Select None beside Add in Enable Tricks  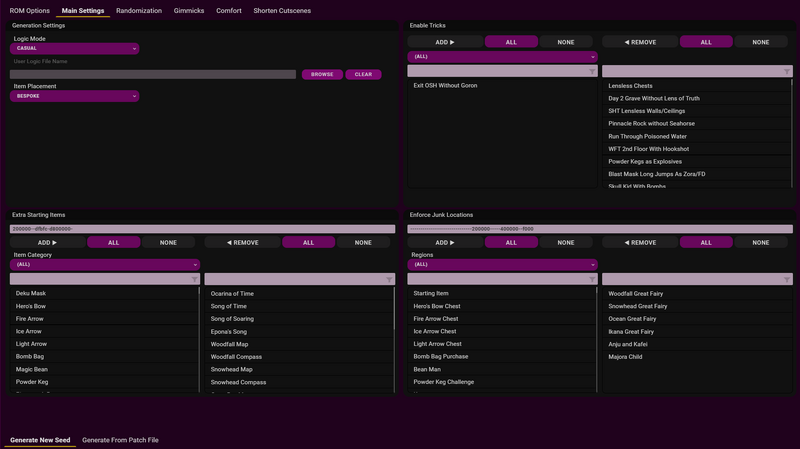566,42
